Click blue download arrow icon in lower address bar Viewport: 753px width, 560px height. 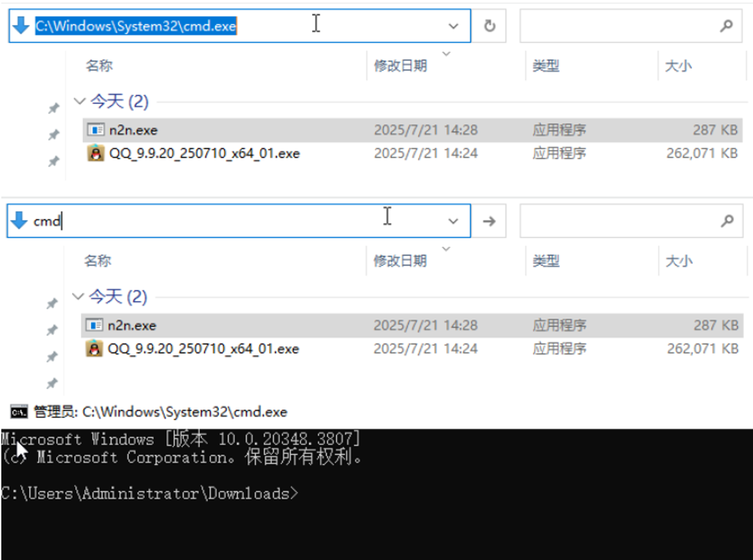click(19, 220)
